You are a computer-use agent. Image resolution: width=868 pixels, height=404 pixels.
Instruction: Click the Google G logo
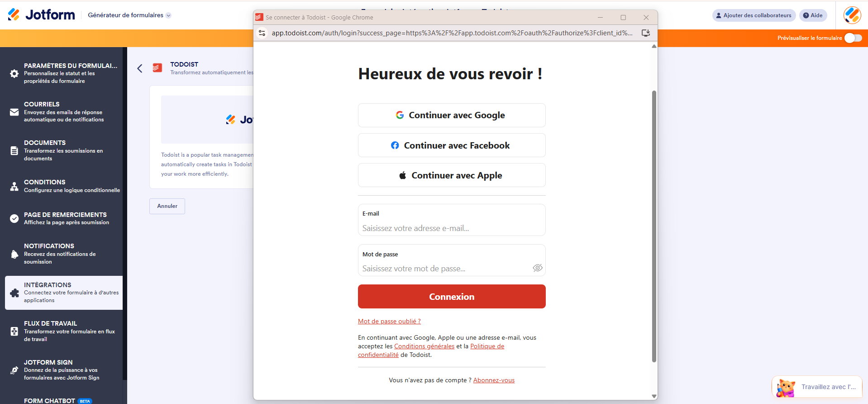[x=400, y=115]
